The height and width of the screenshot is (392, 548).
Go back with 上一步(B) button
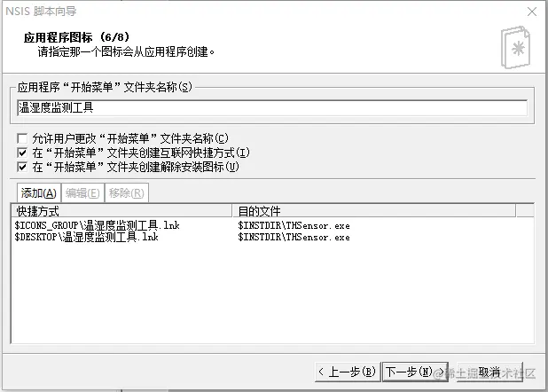[348, 372]
